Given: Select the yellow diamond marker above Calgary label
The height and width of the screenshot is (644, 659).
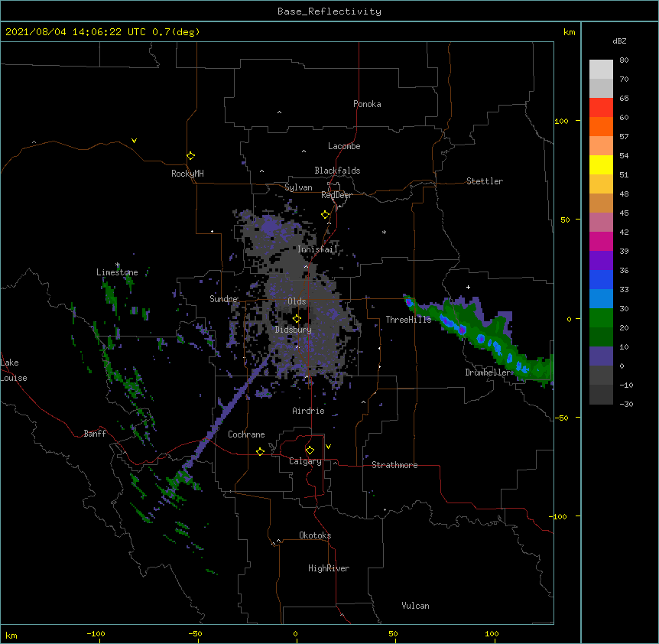Looking at the screenshot, I should pos(310,450).
